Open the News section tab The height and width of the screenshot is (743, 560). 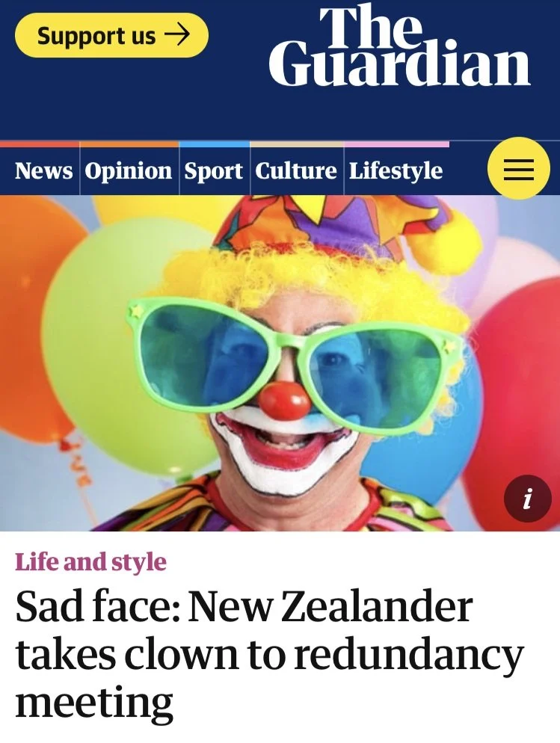pyautogui.click(x=43, y=170)
